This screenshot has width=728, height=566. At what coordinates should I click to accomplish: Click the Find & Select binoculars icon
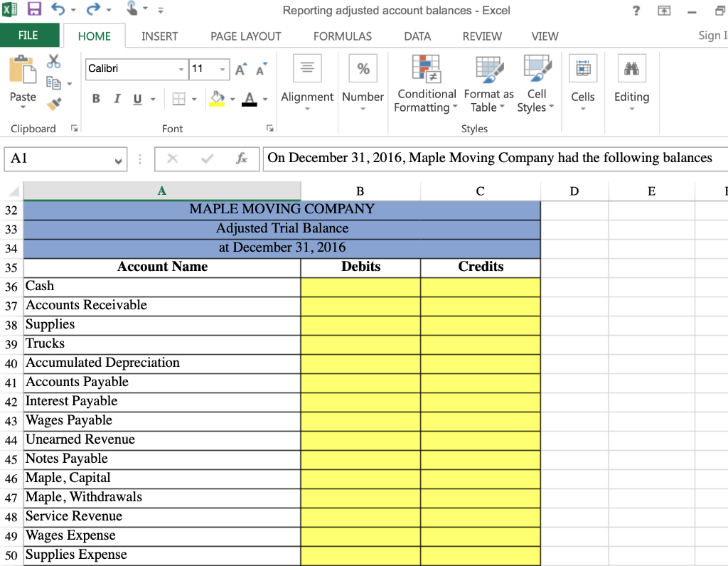pos(631,68)
